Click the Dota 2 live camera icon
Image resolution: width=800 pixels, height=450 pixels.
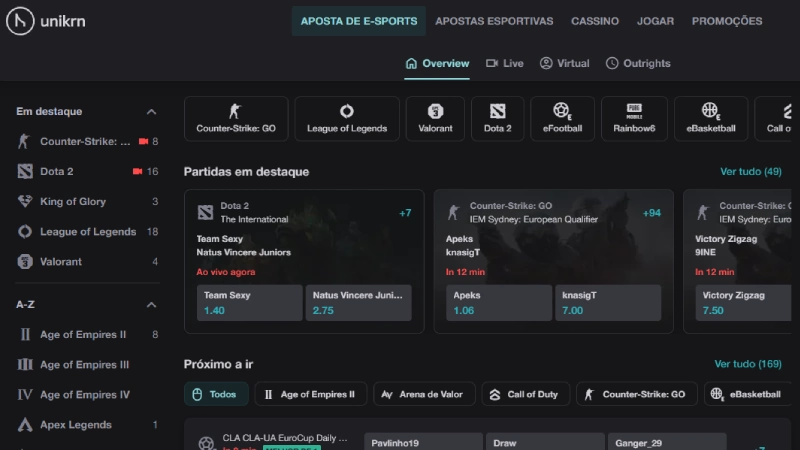(137, 171)
